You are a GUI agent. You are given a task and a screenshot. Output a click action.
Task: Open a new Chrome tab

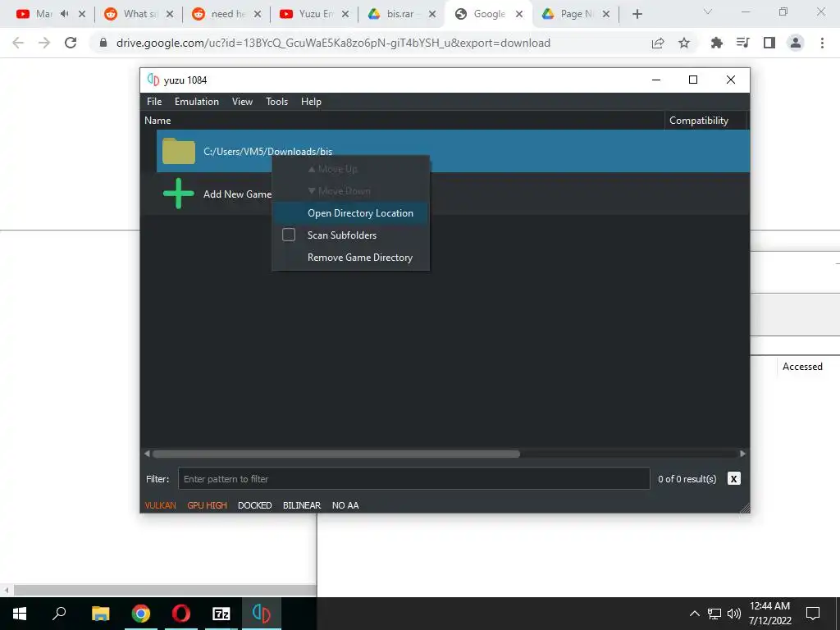[x=637, y=15]
